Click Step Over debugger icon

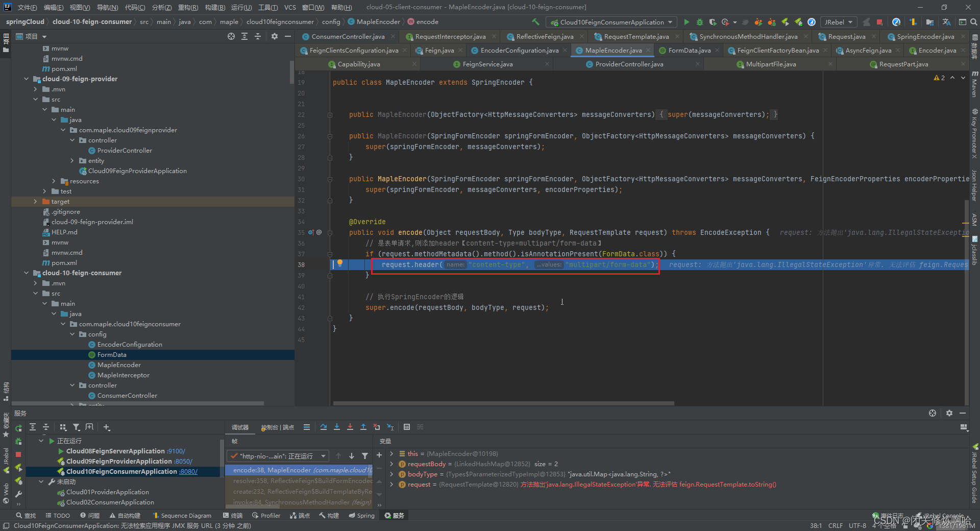pyautogui.click(x=324, y=427)
